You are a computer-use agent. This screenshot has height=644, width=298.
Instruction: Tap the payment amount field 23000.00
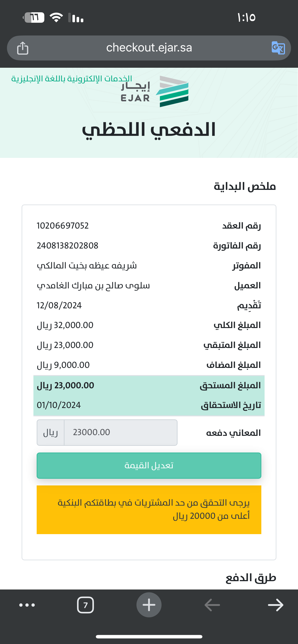[x=121, y=433]
